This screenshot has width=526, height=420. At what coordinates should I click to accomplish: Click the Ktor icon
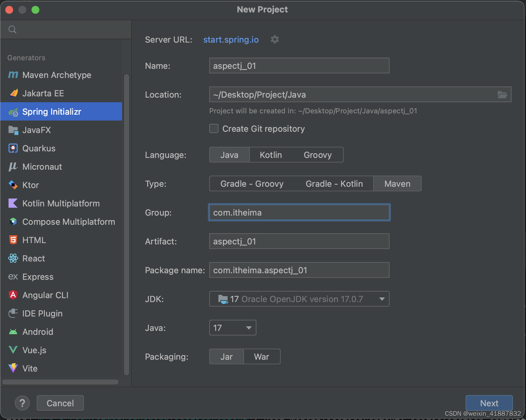click(x=13, y=185)
